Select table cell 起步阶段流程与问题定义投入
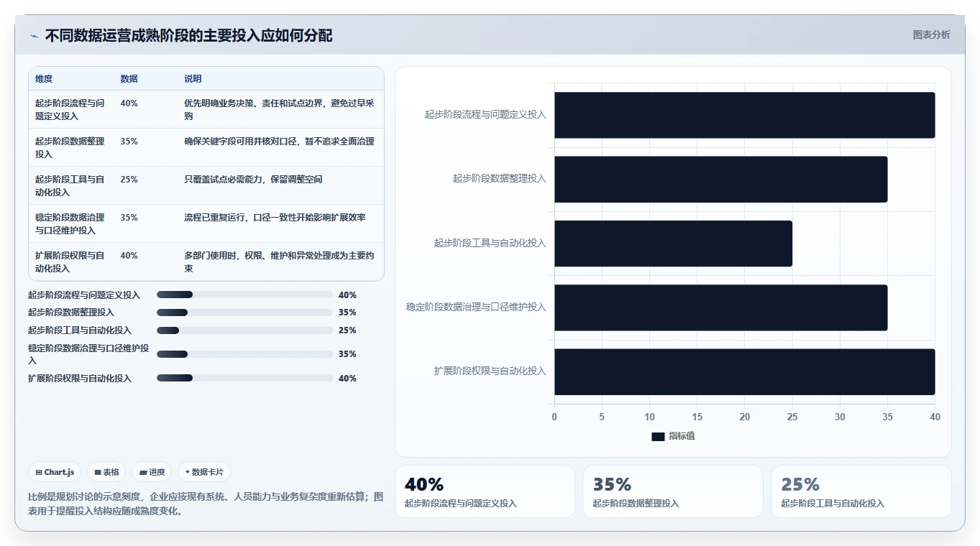Image resolution: width=980 pixels, height=546 pixels. point(70,109)
